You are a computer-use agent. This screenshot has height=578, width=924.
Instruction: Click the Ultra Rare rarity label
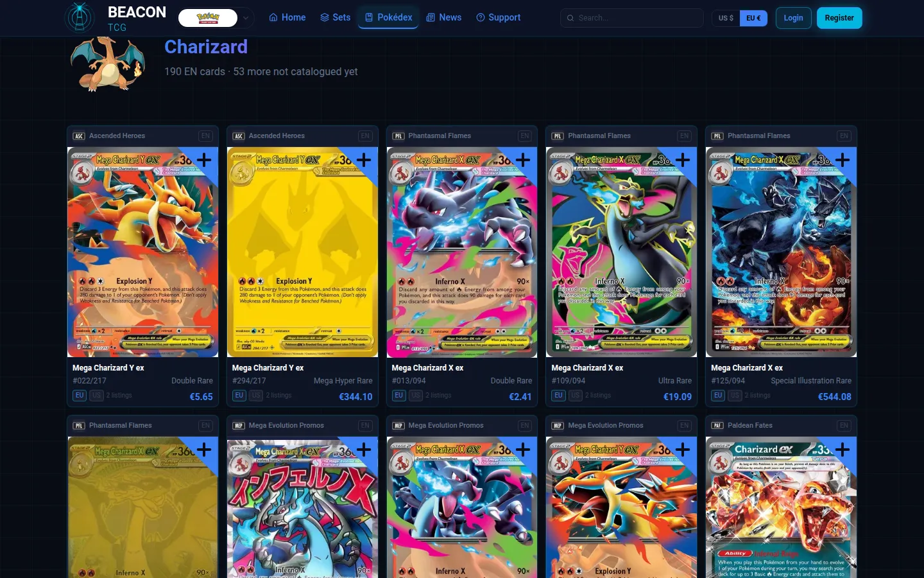675,381
